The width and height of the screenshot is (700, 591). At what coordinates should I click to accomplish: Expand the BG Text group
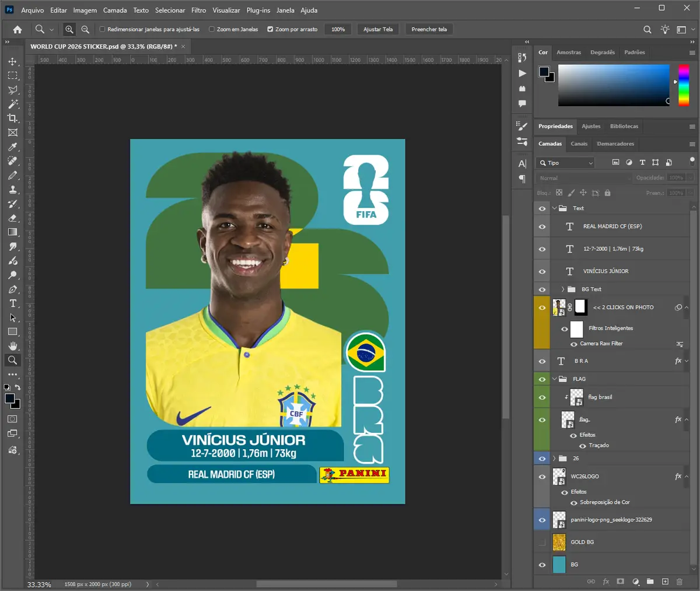563,289
